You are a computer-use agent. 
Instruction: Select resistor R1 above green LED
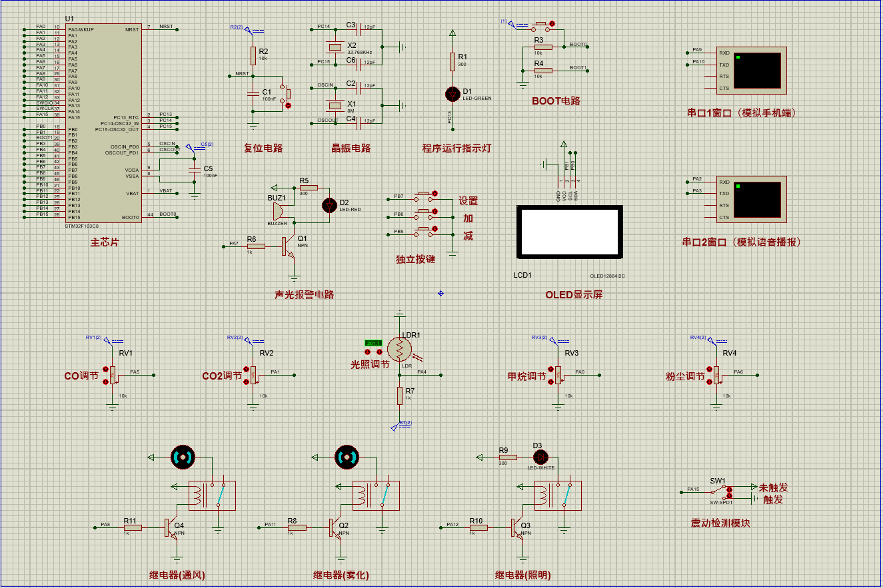pos(452,61)
